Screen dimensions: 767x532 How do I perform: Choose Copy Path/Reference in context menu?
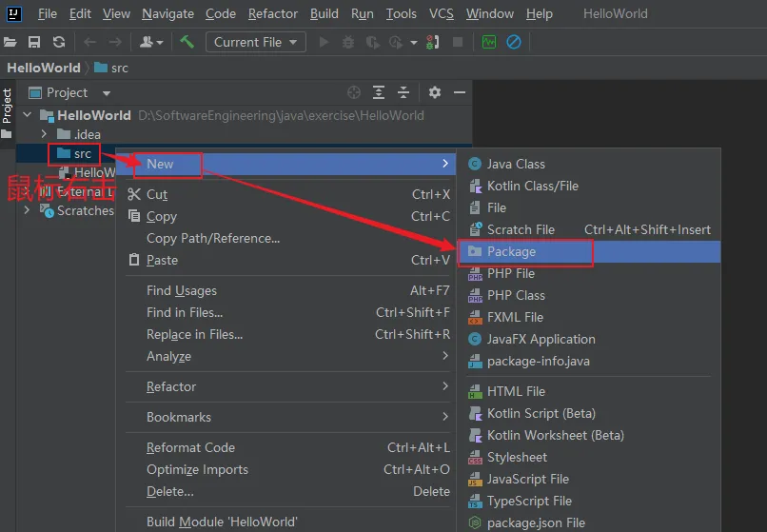[287, 238]
